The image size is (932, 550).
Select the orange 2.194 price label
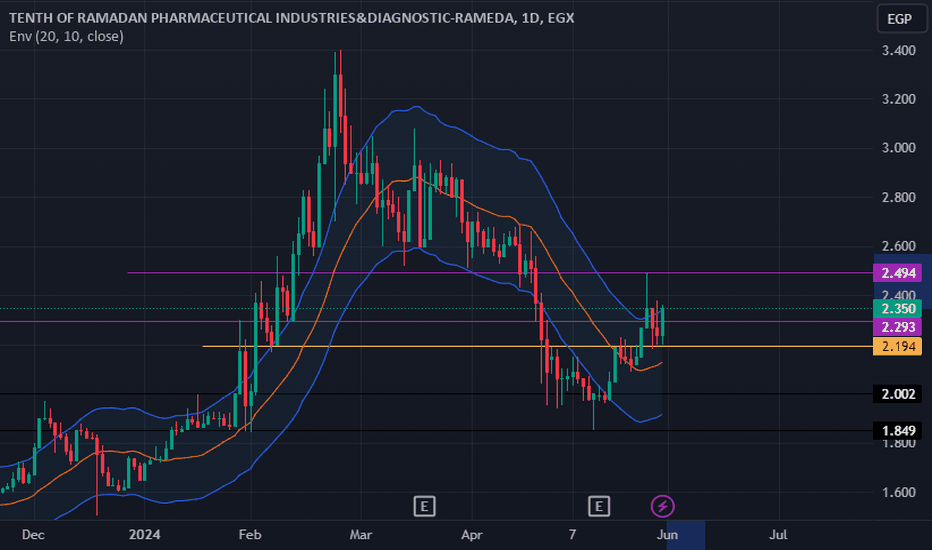898,346
